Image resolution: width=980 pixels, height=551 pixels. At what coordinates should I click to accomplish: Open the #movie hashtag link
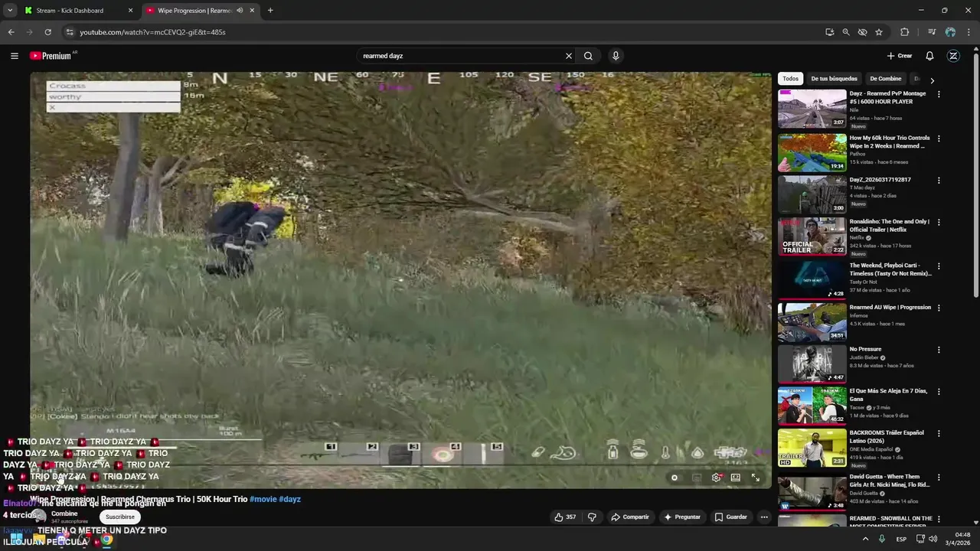263,499
